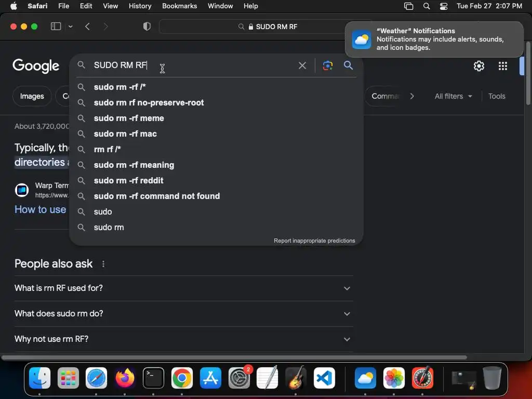Expand 'What is rm RF used for?'
Screen dimensions: 532x399
pyautogui.click(x=183, y=288)
